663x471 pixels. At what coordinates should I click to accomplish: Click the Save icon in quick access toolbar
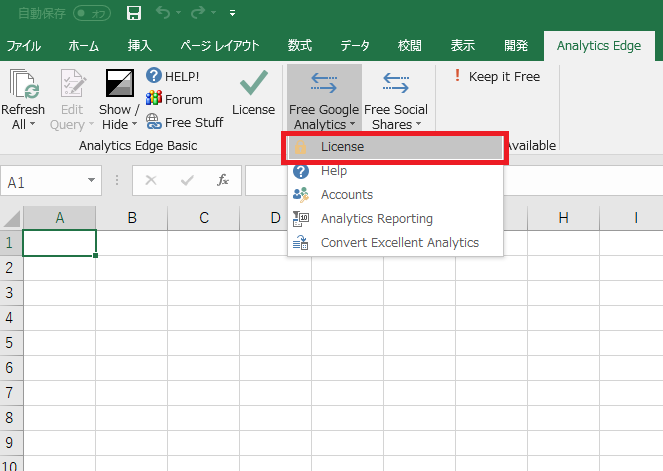(x=134, y=13)
